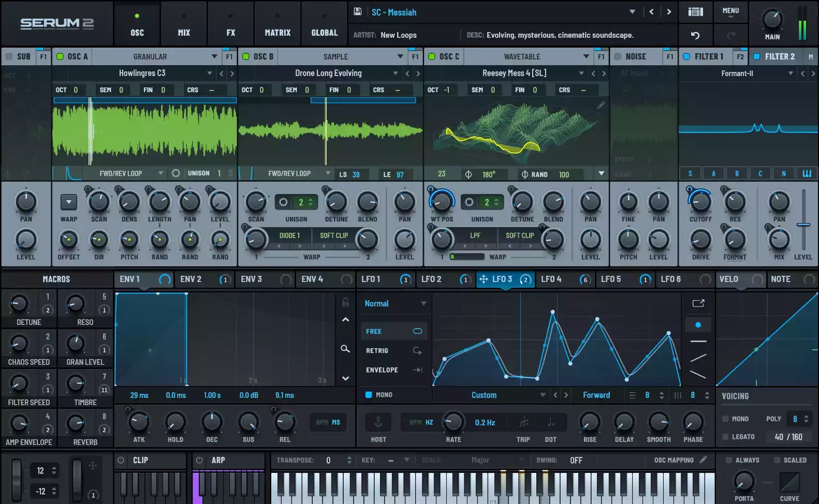The image size is (819, 504).
Task: Select LFO ENVELOPE mode
Action: (394, 370)
